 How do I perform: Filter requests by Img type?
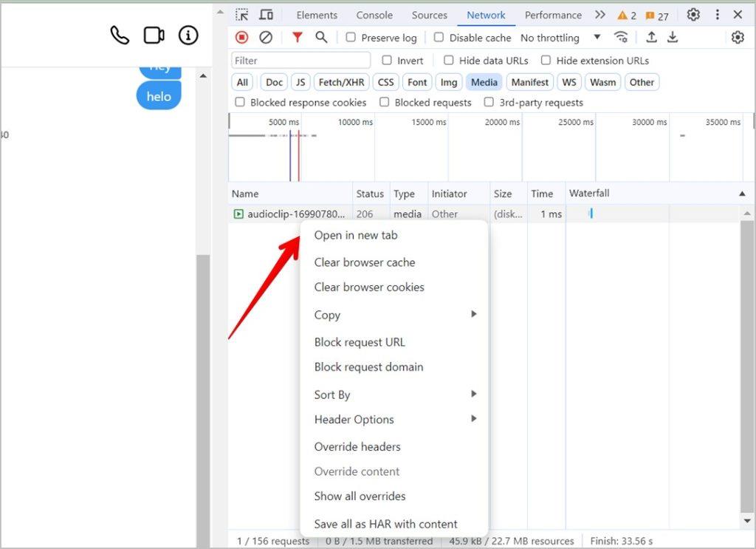[x=449, y=83]
